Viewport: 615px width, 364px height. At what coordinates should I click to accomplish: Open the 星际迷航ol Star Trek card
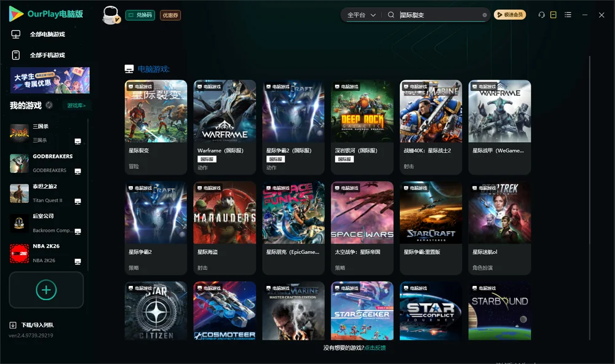point(499,228)
